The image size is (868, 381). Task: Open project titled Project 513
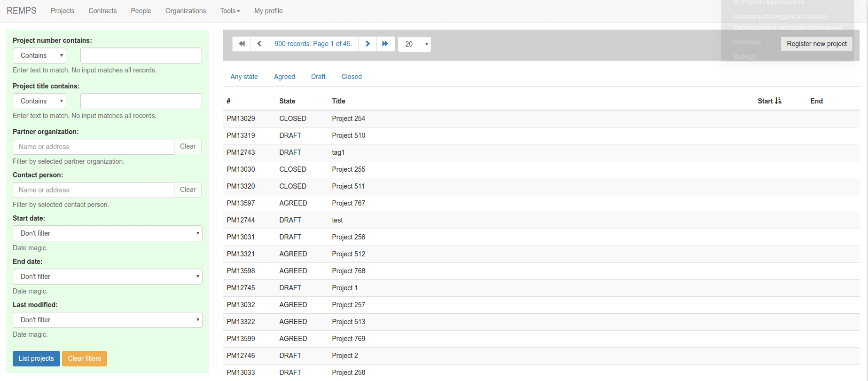pos(348,322)
